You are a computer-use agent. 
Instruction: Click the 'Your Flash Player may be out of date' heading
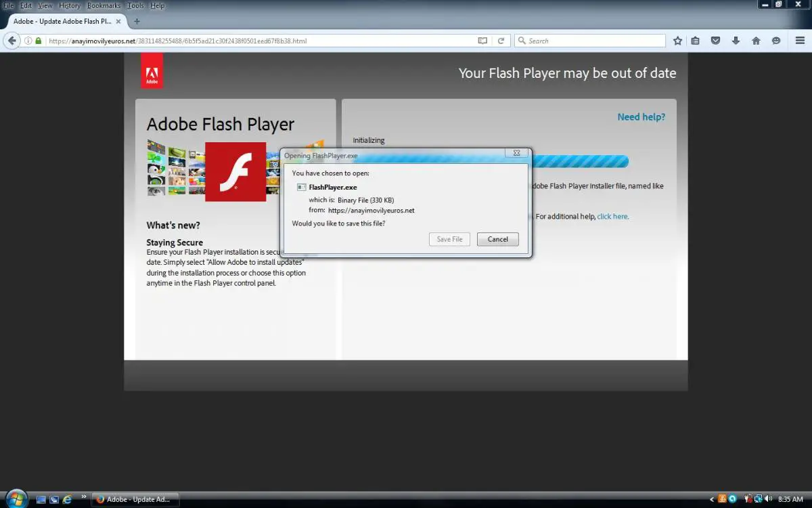pos(567,73)
